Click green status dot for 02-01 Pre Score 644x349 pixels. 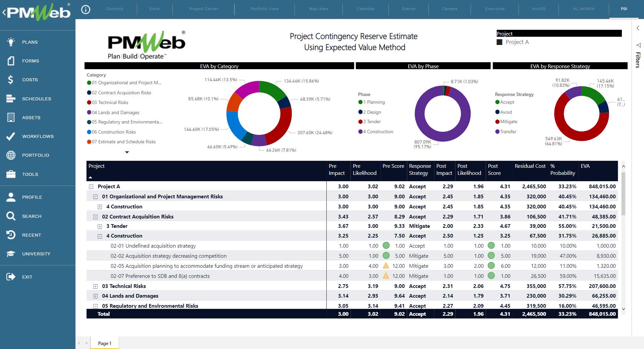tap(386, 246)
